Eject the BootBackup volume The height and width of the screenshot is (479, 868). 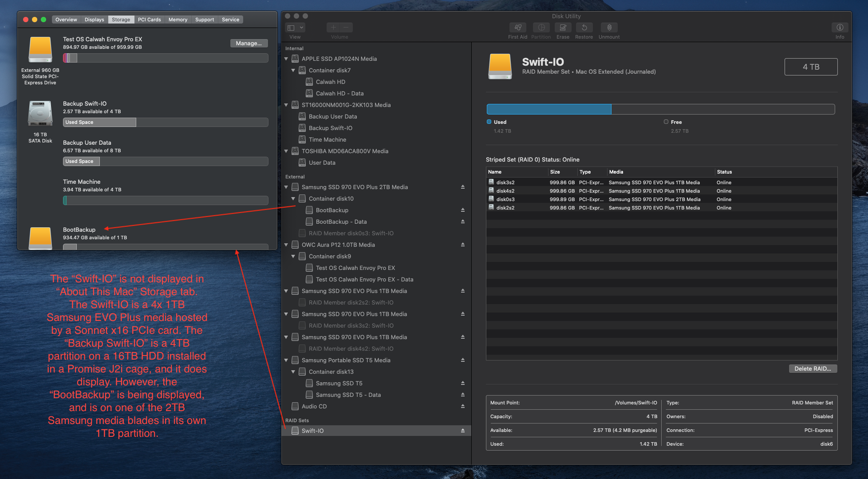pos(462,210)
